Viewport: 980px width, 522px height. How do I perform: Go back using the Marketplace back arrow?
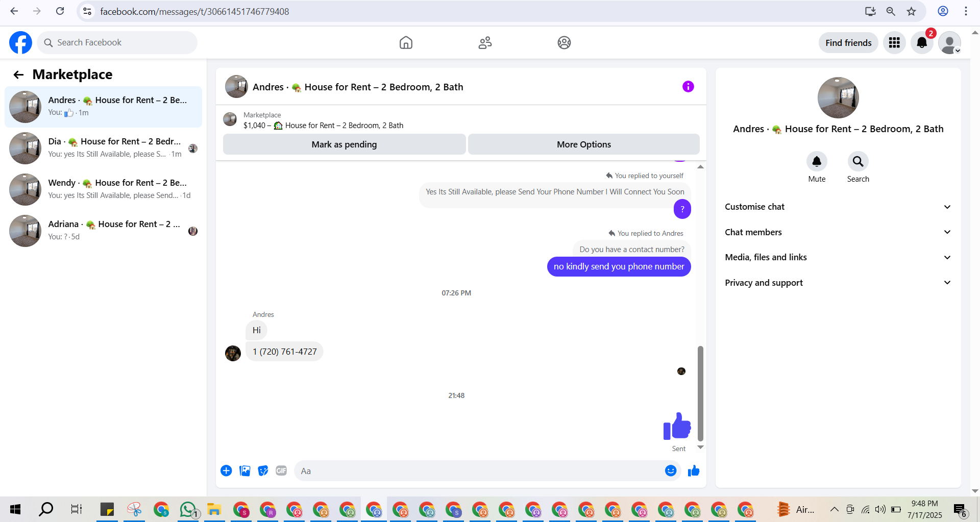tap(18, 75)
